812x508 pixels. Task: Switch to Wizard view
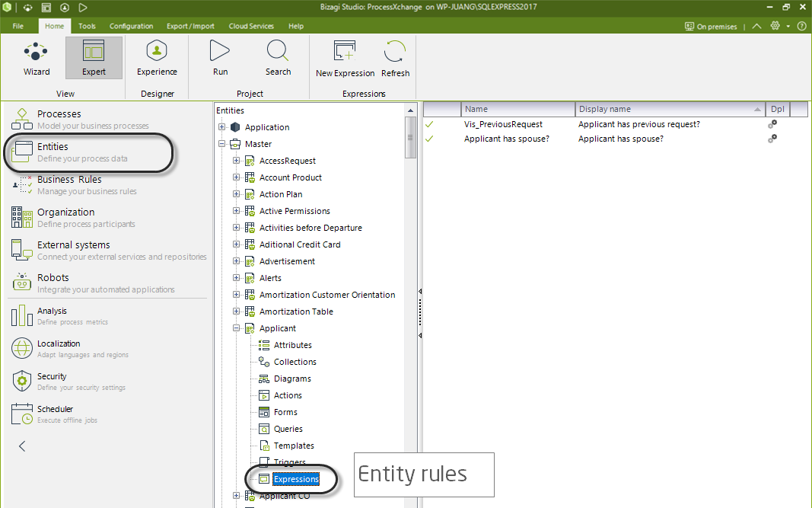click(37, 58)
